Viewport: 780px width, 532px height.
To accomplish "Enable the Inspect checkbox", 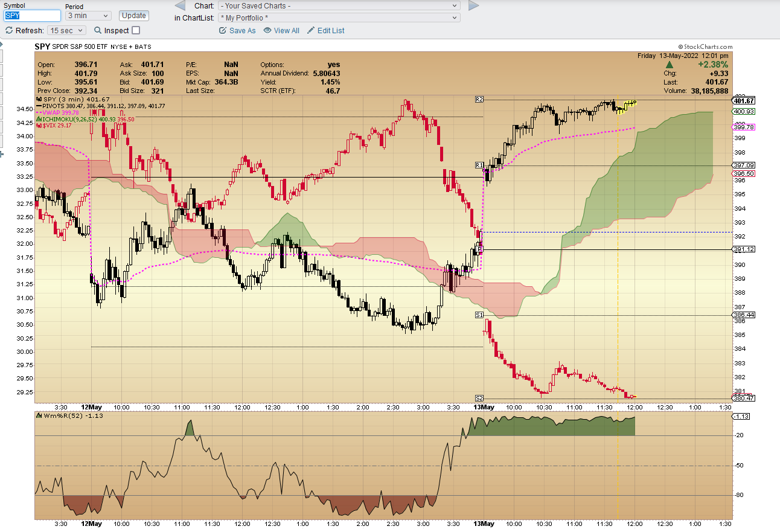I will coord(136,30).
